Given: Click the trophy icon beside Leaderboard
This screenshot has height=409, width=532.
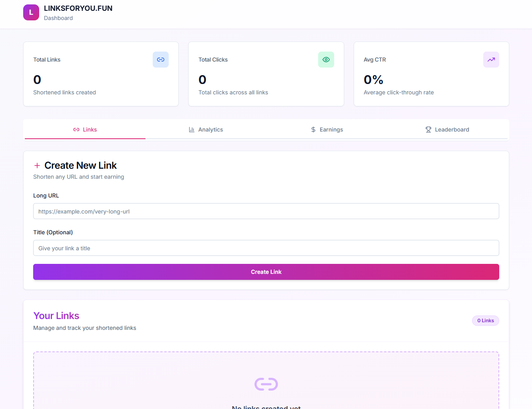Looking at the screenshot, I should coord(428,129).
